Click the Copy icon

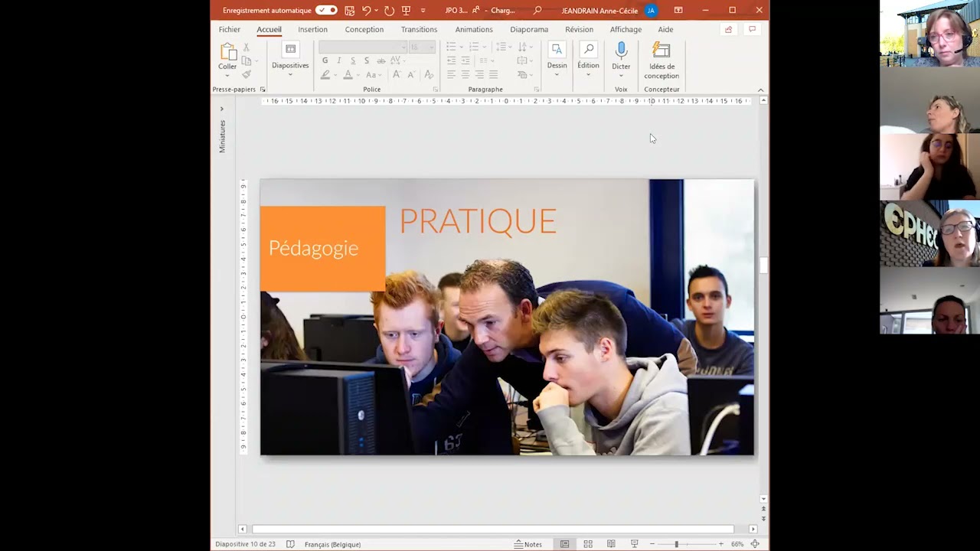[x=246, y=60]
